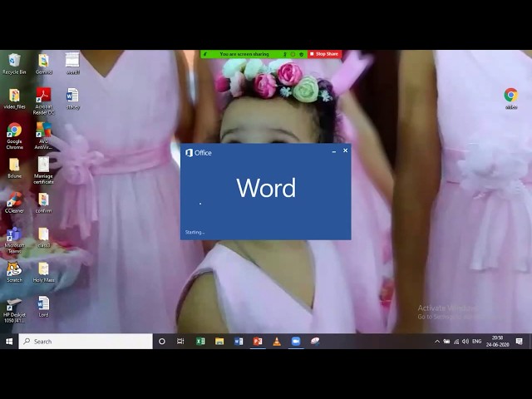The height and width of the screenshot is (399, 532).
Task: Open the text file beside the Recycle Bin row
Action: (72, 63)
